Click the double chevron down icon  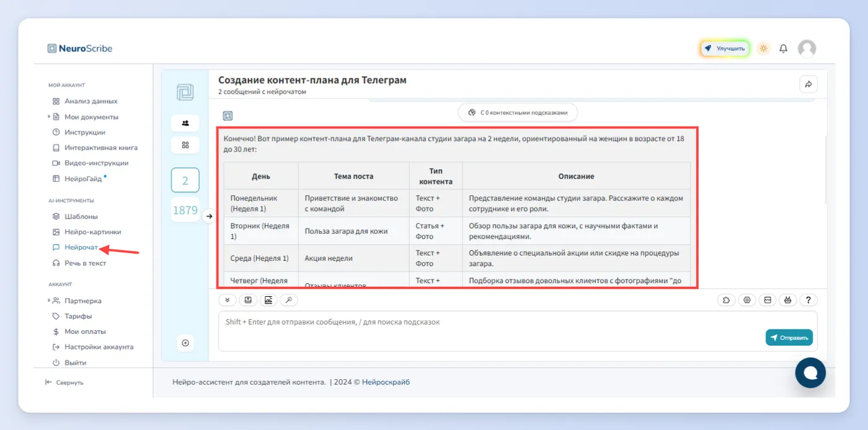(227, 300)
